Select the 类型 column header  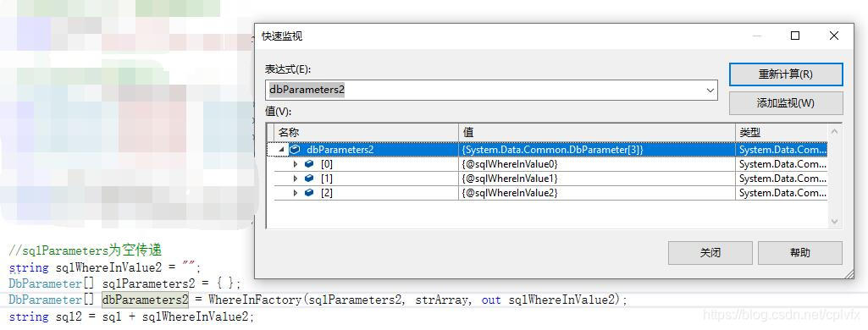(x=781, y=133)
